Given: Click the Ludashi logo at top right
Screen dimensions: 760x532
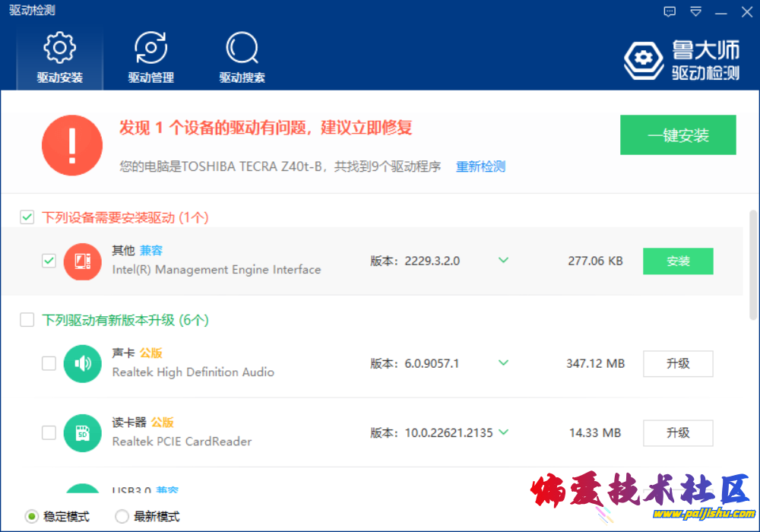Looking at the screenshot, I should pos(682,60).
